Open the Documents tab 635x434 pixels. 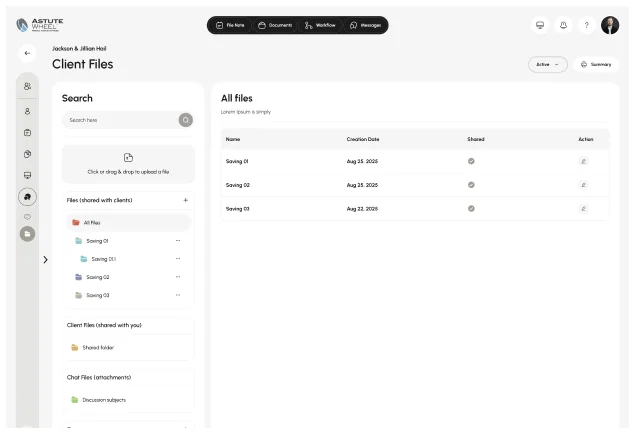275,25
